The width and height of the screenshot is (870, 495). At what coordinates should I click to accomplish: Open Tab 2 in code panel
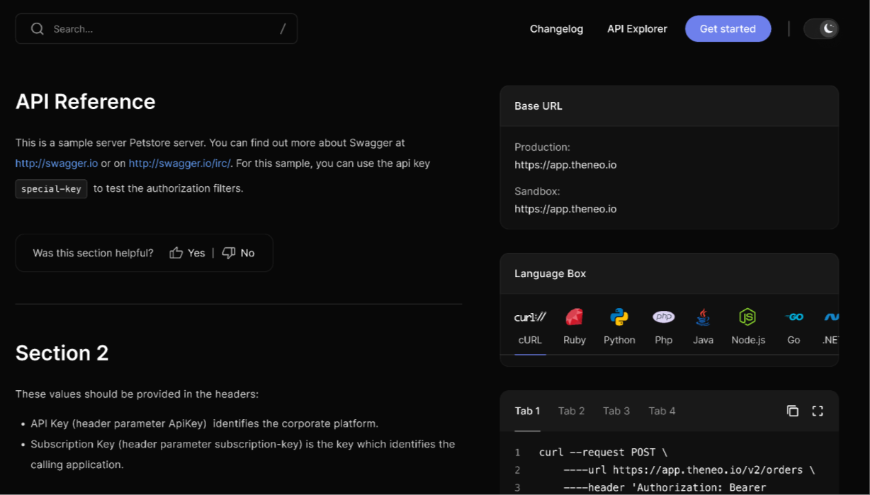[x=571, y=411]
